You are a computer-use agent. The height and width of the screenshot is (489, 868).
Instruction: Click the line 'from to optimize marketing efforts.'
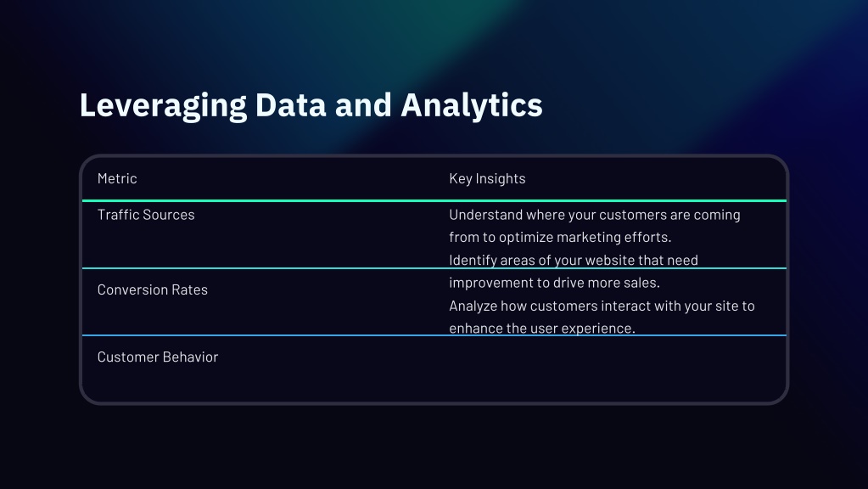tap(560, 237)
